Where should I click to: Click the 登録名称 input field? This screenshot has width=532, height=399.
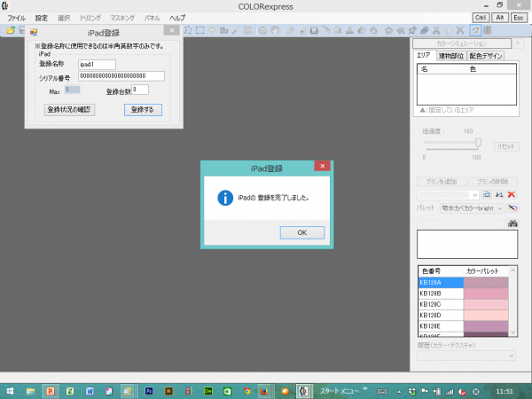(x=97, y=65)
